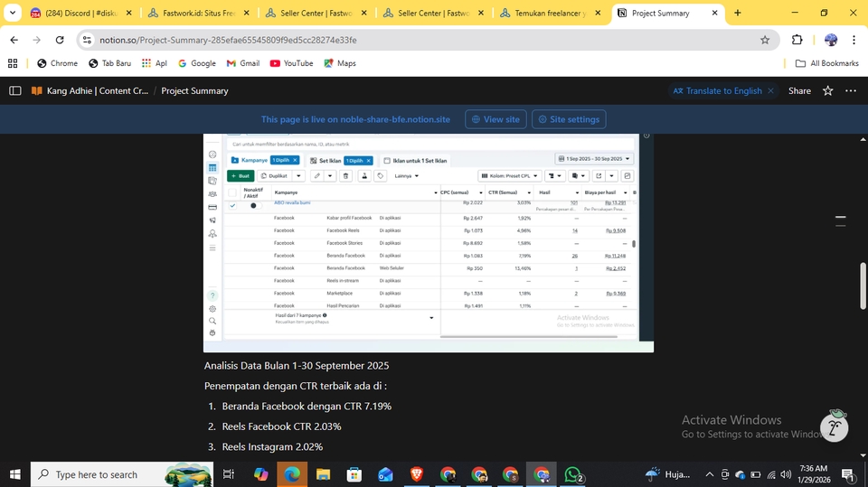Favorite this page with the star icon

pyautogui.click(x=827, y=90)
